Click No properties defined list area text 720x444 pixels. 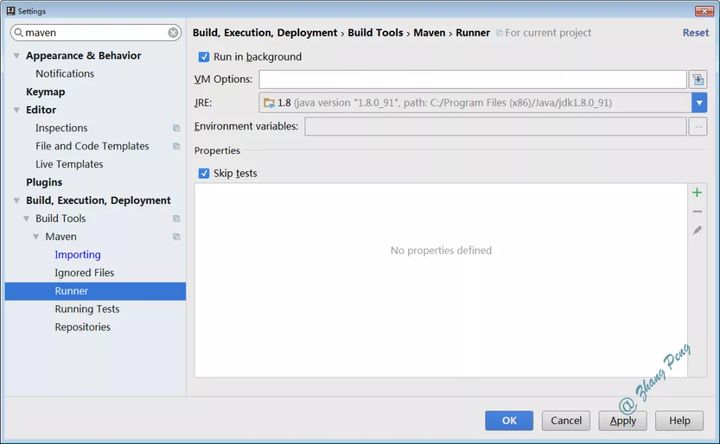[441, 251]
